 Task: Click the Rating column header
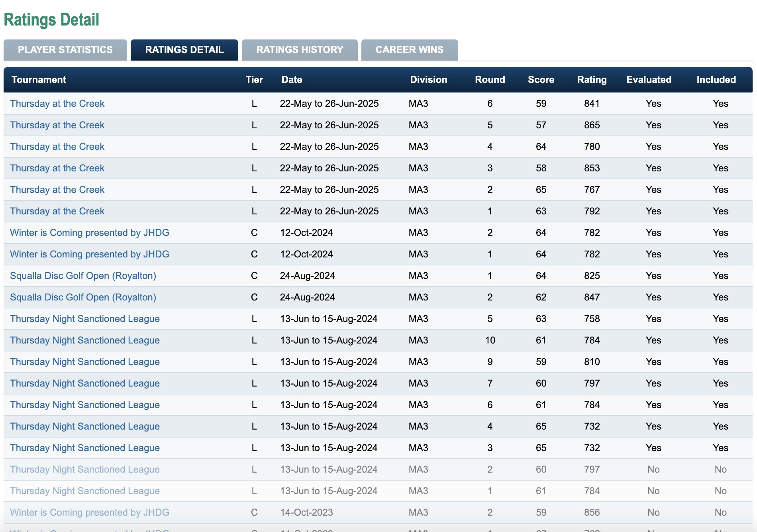[592, 80]
